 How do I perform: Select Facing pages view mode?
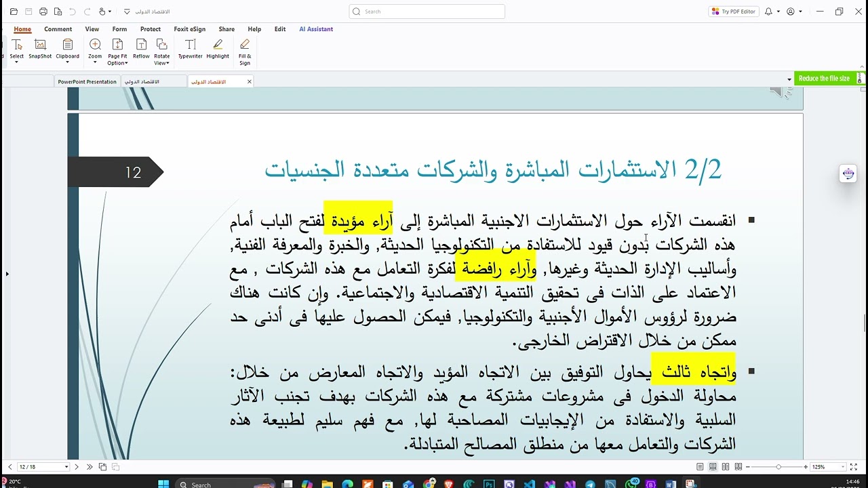coord(726,467)
